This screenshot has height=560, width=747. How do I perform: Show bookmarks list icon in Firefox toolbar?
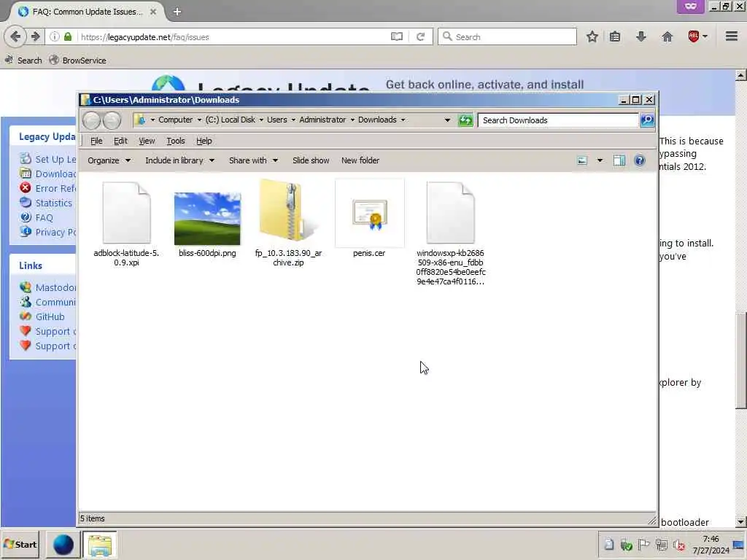pyautogui.click(x=615, y=36)
